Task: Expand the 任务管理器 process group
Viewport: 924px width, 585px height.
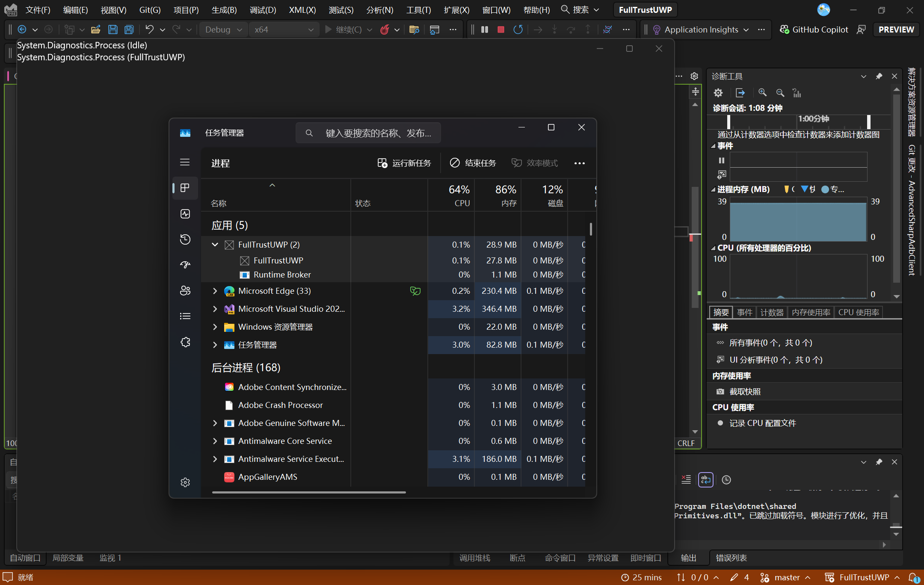Action: [x=215, y=345]
